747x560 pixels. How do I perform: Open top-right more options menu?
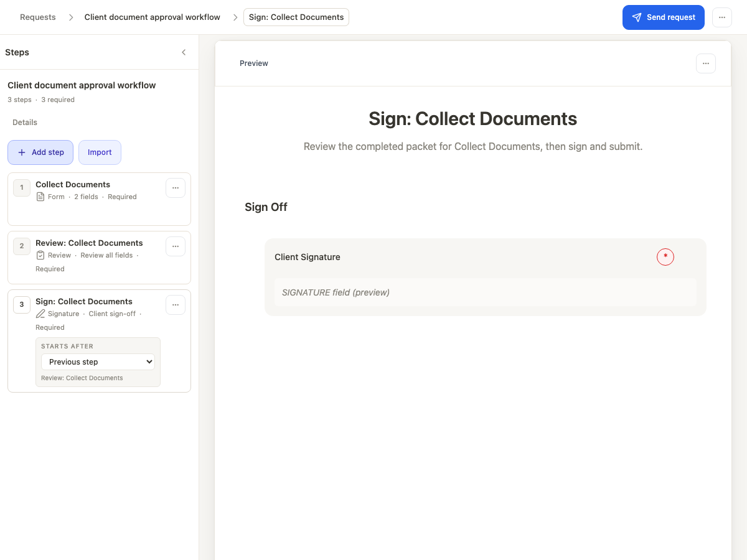(721, 17)
